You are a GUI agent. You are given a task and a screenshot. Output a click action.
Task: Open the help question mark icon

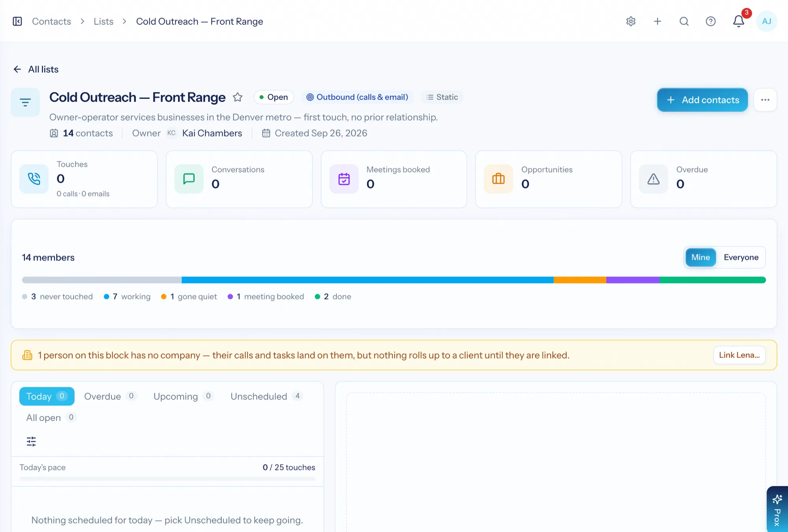click(x=710, y=21)
